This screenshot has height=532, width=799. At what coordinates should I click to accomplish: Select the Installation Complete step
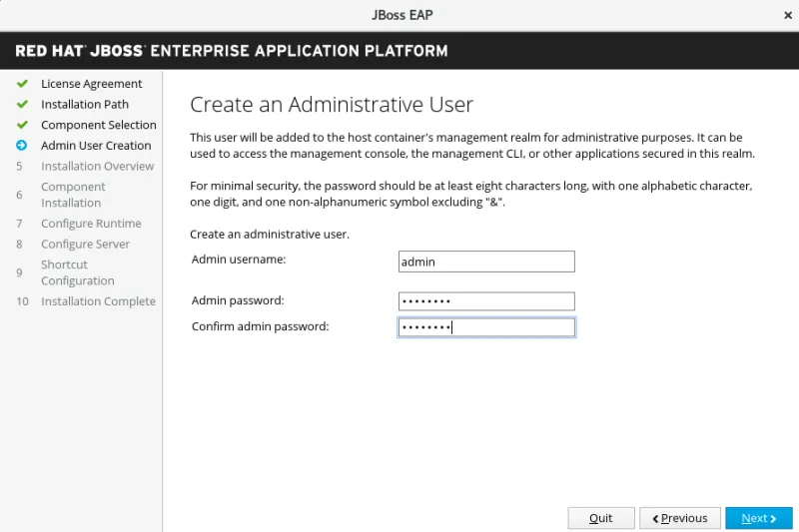point(98,301)
